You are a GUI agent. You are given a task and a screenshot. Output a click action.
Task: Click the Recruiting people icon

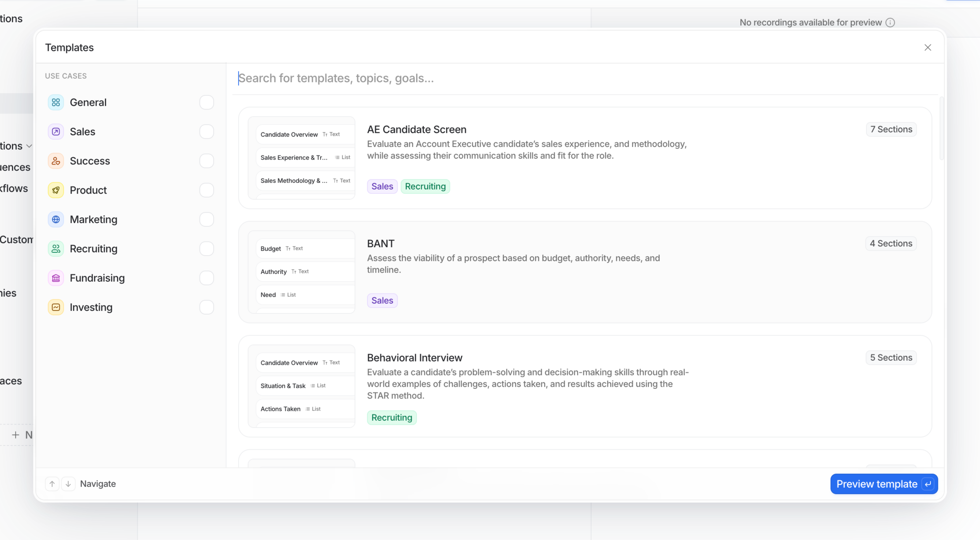pos(56,249)
